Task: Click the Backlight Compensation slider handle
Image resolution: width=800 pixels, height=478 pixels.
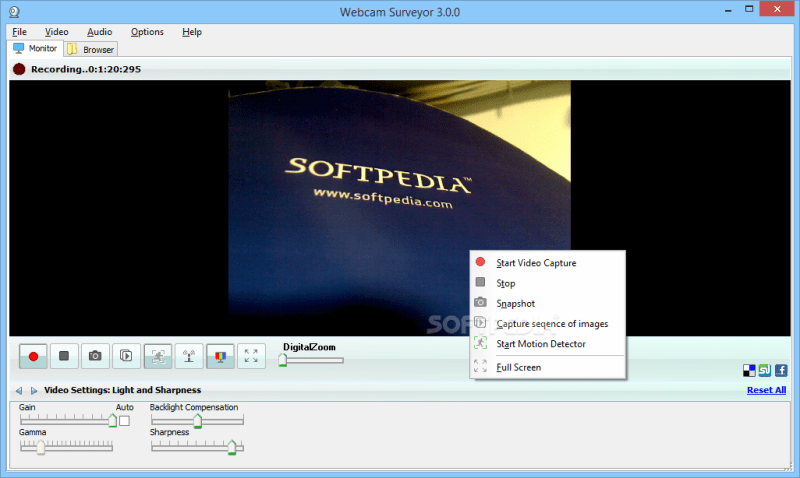Action: pyautogui.click(x=197, y=421)
